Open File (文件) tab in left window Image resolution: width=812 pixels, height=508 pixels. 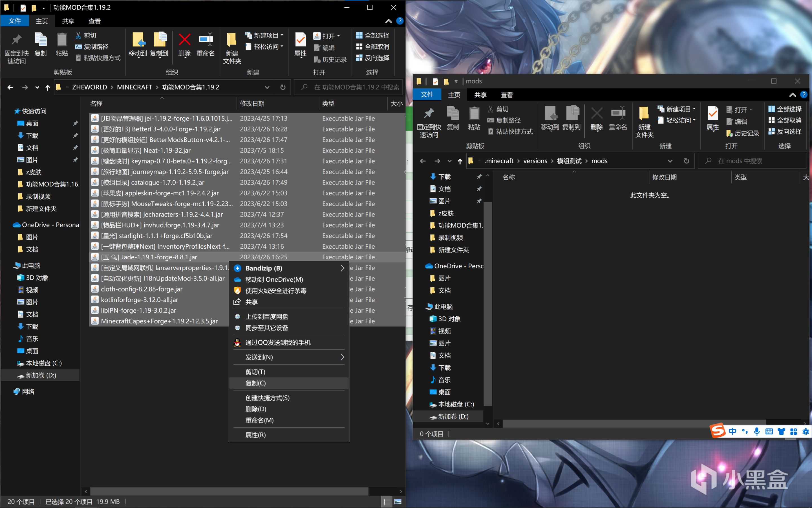point(15,21)
